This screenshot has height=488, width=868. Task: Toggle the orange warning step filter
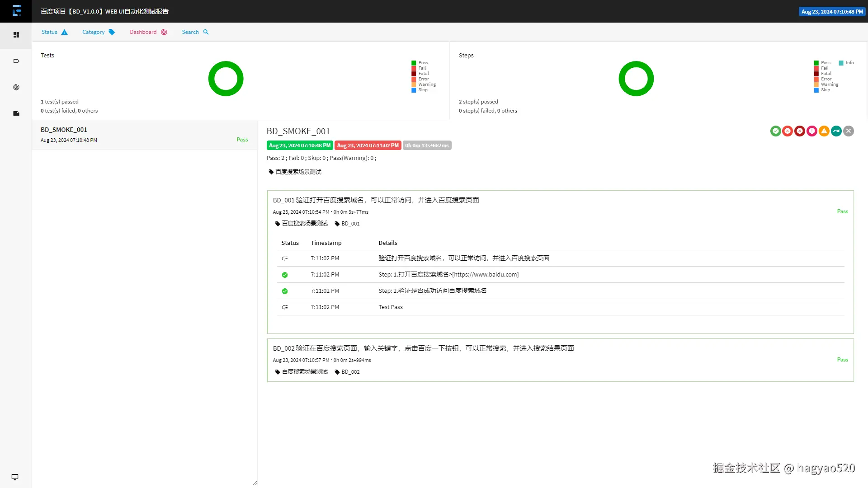click(x=824, y=131)
